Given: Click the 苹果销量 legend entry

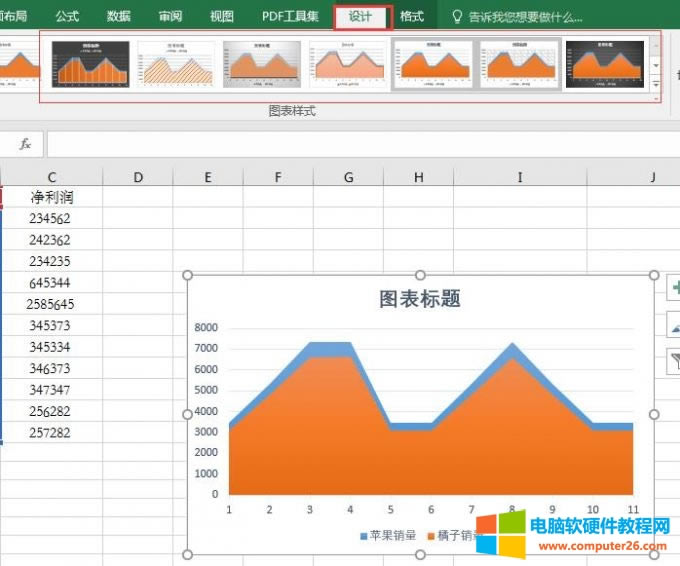Looking at the screenshot, I should [x=389, y=536].
